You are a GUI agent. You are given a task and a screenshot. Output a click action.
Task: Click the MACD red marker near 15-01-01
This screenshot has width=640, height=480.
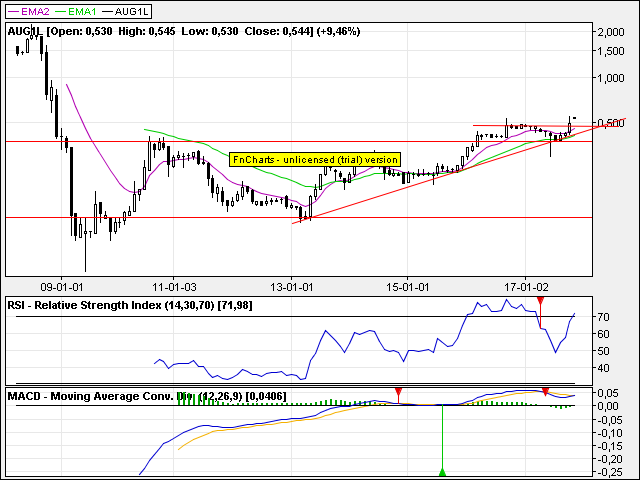coord(398,392)
